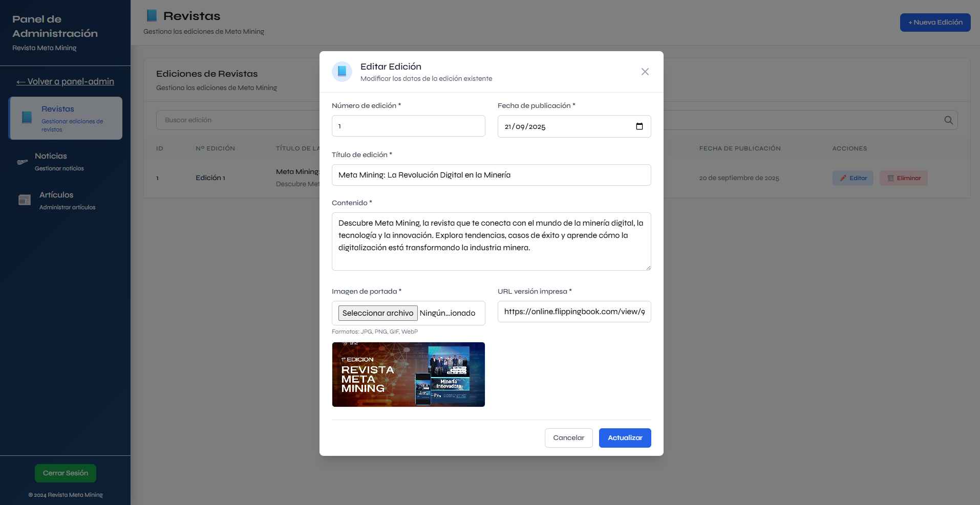Click the FECHA DE PUBLICACIÓN column header

(x=740, y=148)
